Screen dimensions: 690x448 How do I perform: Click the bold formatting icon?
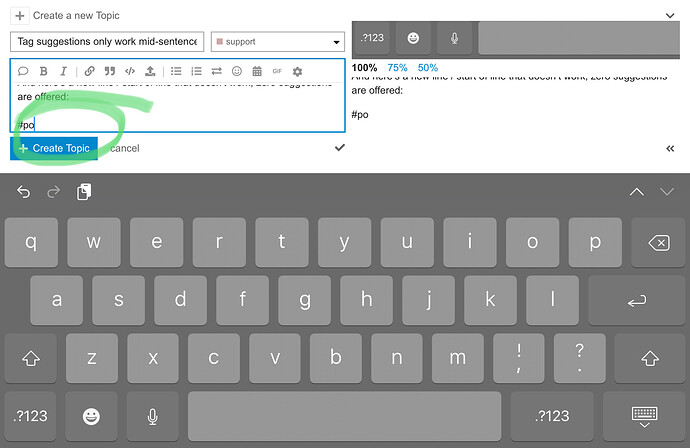pyautogui.click(x=43, y=71)
